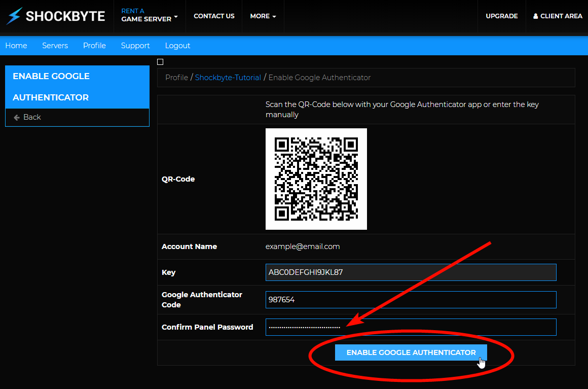Open the Profile section
The width and height of the screenshot is (588, 389).
[94, 45]
